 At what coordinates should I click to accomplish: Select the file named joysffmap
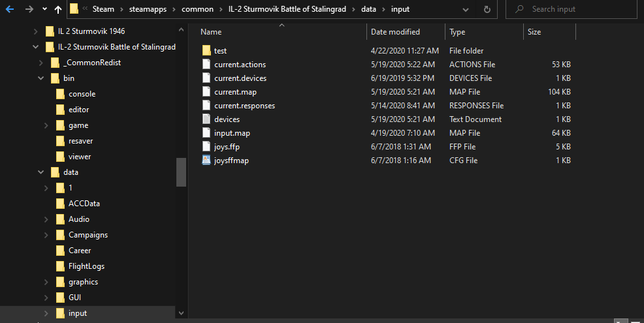(231, 161)
